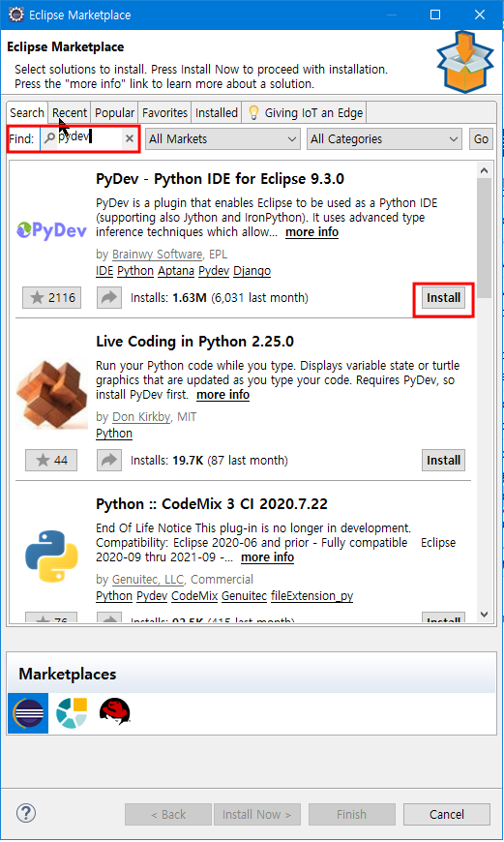Click the Genuitec tag link
Viewport: 504px width, 842px height.
point(244,595)
